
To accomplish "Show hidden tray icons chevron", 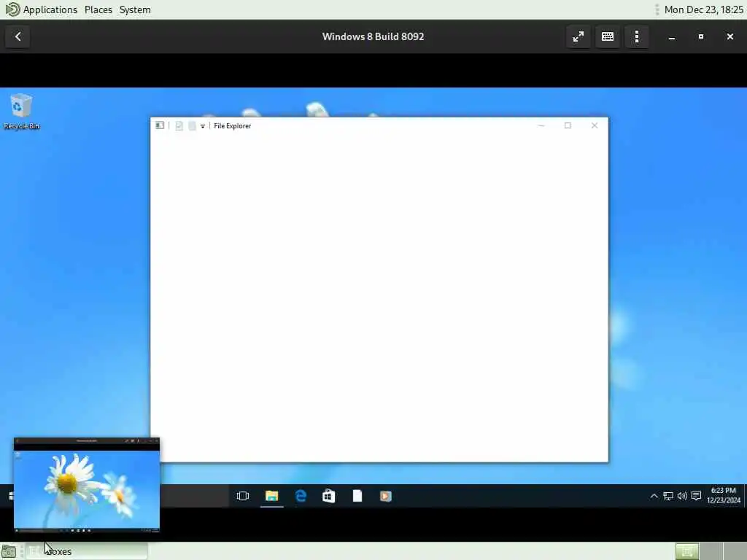I will [654, 496].
